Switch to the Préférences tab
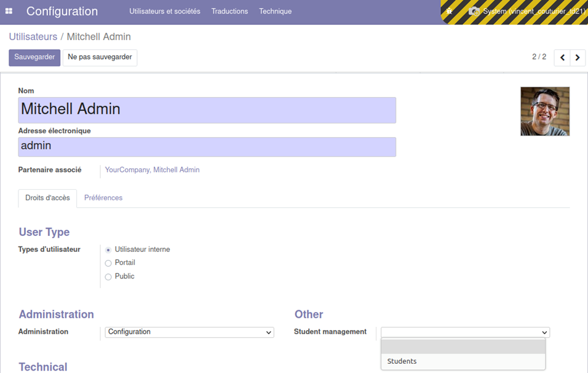 pos(103,198)
